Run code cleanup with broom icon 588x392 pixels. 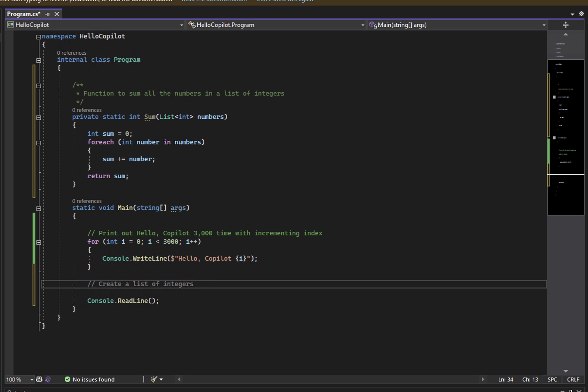[154, 379]
